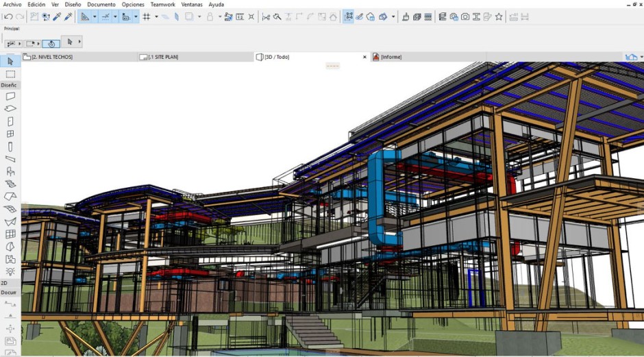Expand the arrow tool flyout in Principal bar
Viewport: 644px width, 357px height.
click(79, 42)
